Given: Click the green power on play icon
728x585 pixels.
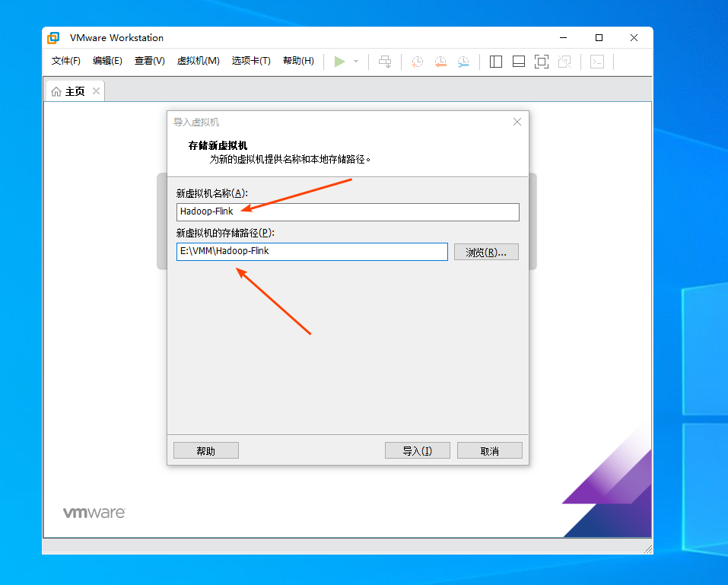Looking at the screenshot, I should coord(339,62).
